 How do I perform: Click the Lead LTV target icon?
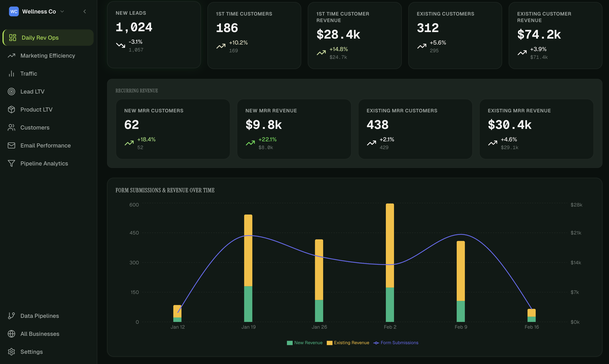11,92
